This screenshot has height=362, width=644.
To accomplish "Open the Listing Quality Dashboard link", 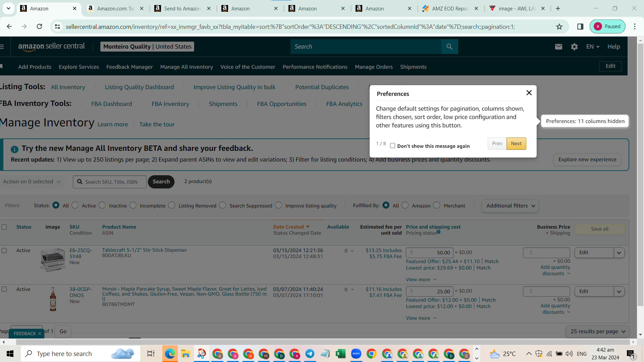I will pyautogui.click(x=139, y=87).
